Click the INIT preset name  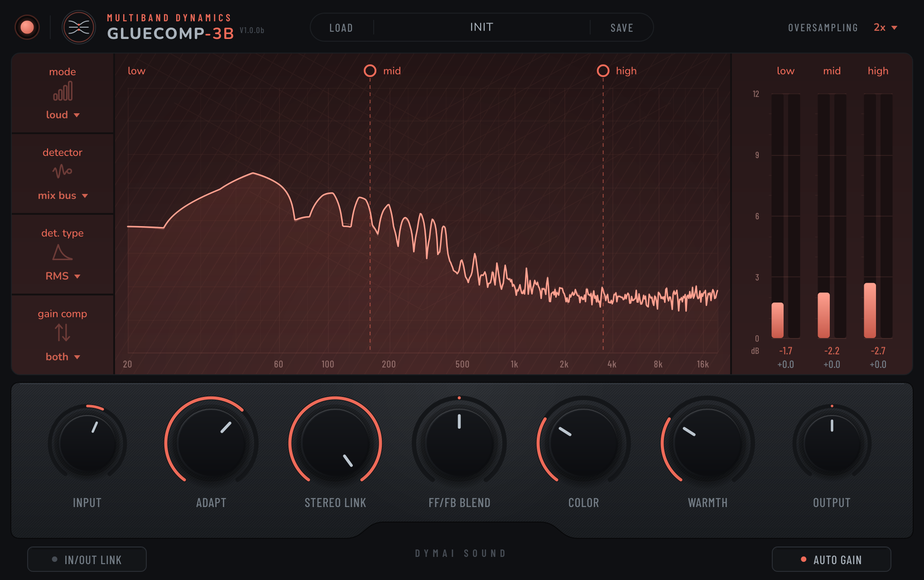[481, 27]
